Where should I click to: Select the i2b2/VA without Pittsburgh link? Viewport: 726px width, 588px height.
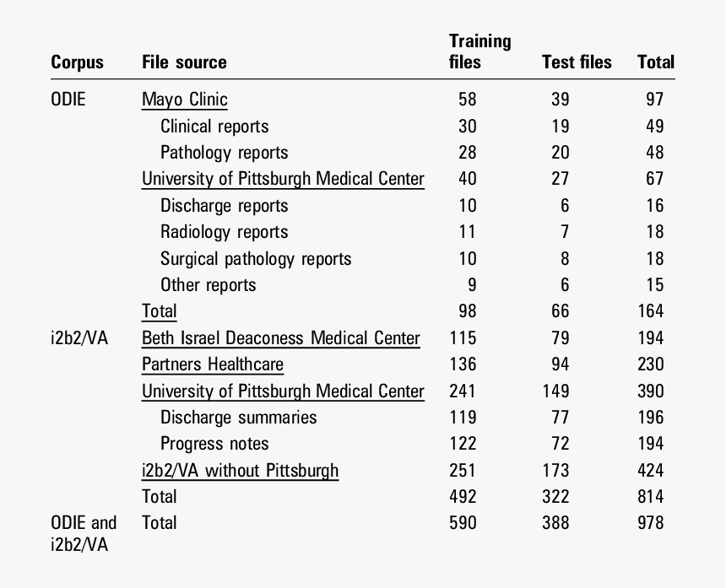[240, 471]
